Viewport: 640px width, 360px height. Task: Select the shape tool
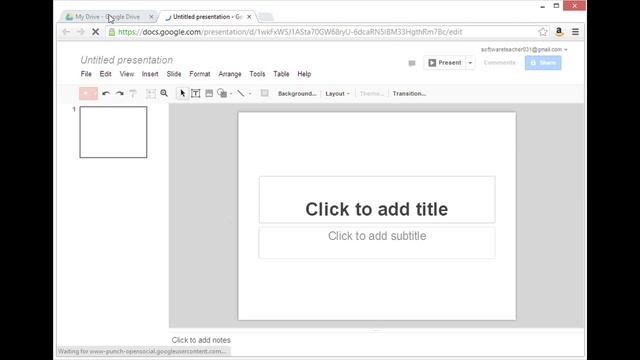click(222, 93)
